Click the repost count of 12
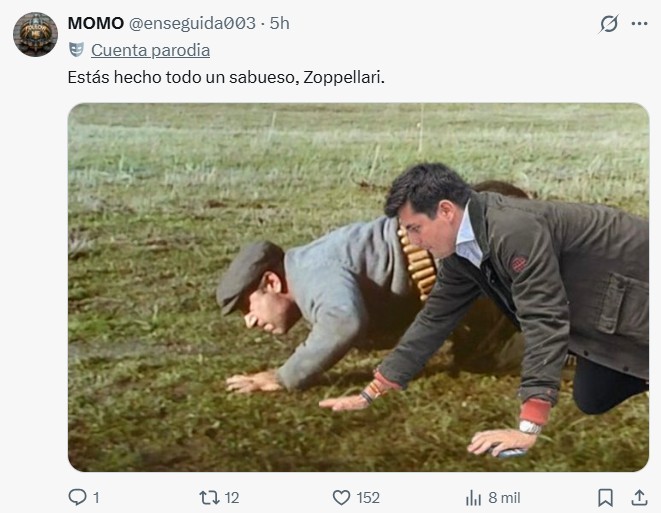Screen dimensions: 661x513 (x=232, y=498)
